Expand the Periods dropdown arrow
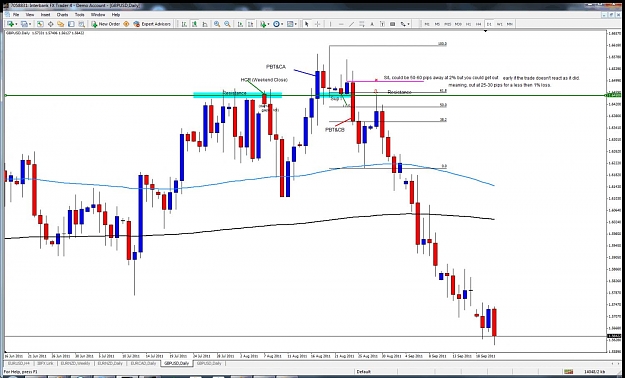 pyautogui.click(x=282, y=24)
